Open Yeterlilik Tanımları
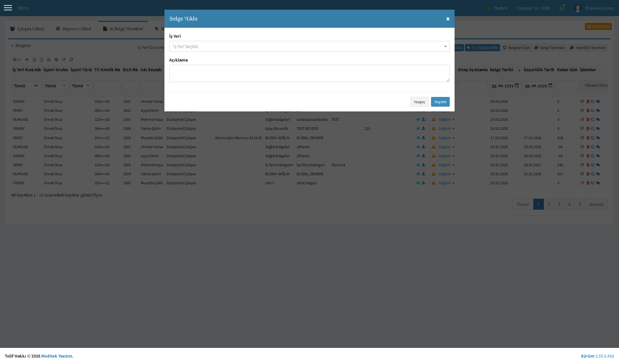 (588, 48)
